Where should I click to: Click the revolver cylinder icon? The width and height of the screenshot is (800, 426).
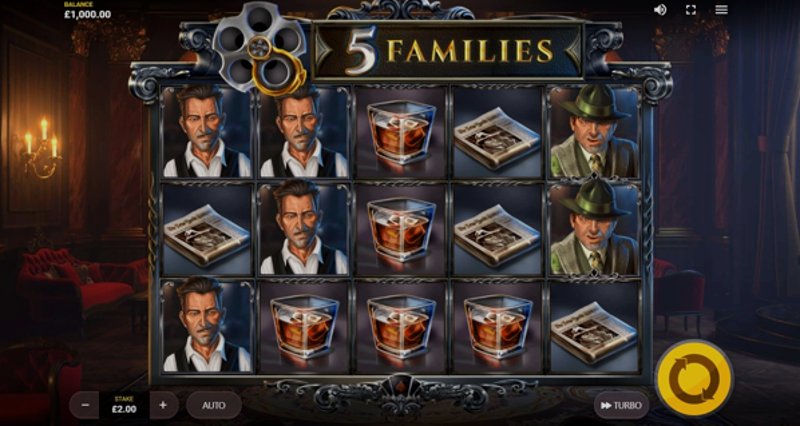coord(260,48)
